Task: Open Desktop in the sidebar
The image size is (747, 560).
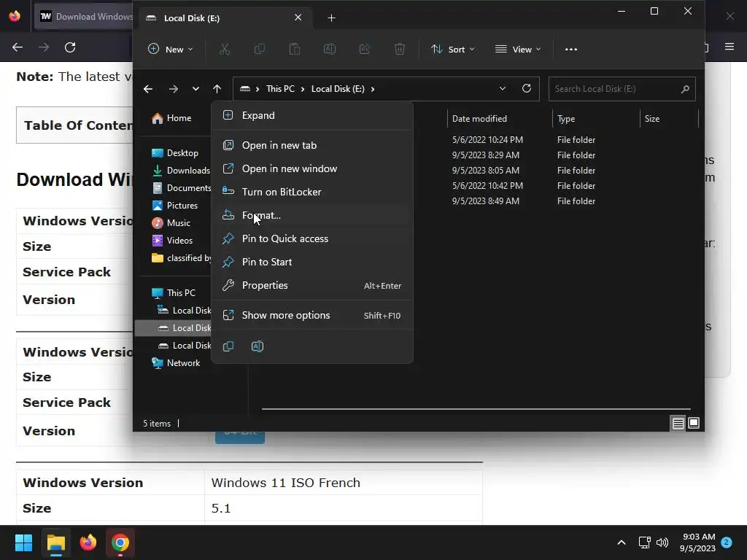Action: tap(175, 153)
